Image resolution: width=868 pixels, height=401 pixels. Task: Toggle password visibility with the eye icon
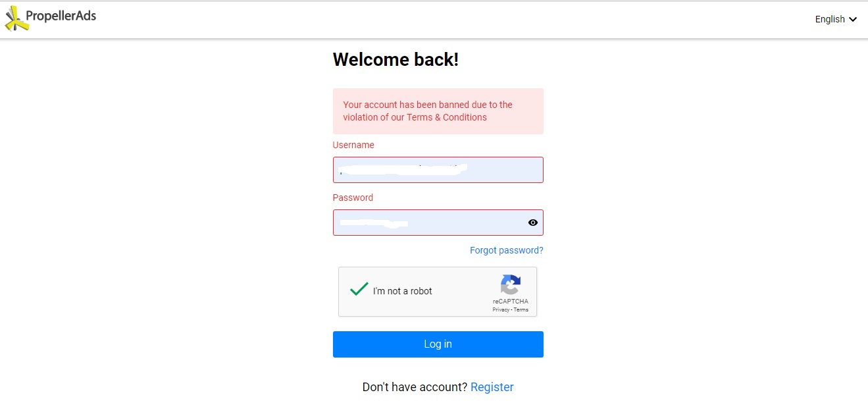[x=533, y=223]
